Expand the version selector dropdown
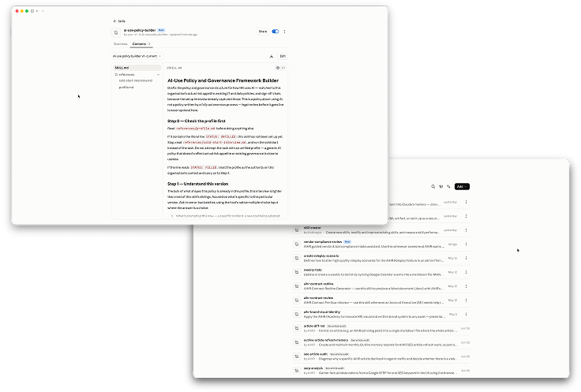Viewport: 581px width, 392px height. [137, 56]
